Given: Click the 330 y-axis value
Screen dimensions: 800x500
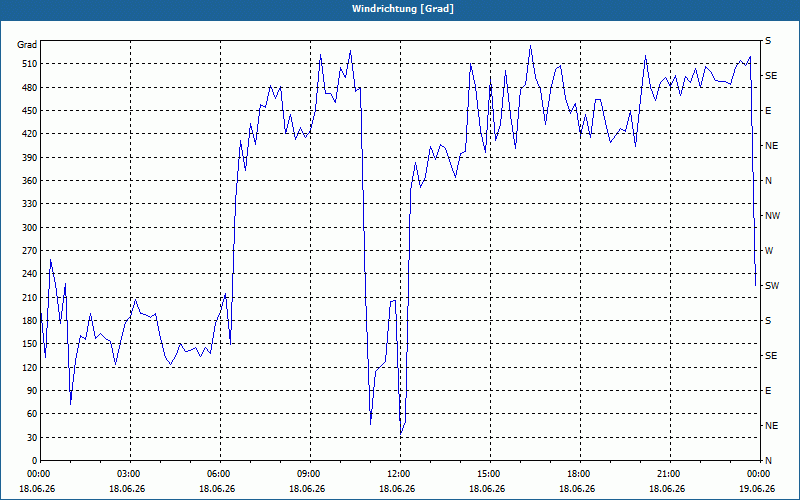Looking at the screenshot, I should pyautogui.click(x=29, y=204).
